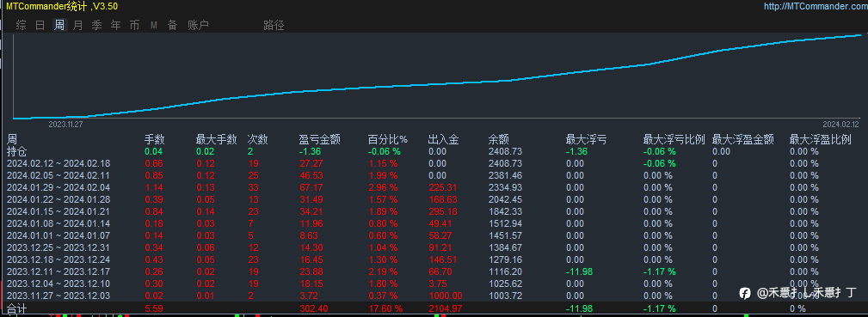Viewport: 868px width, 317px height.
Task: Switch to the M tab
Action: [154, 26]
